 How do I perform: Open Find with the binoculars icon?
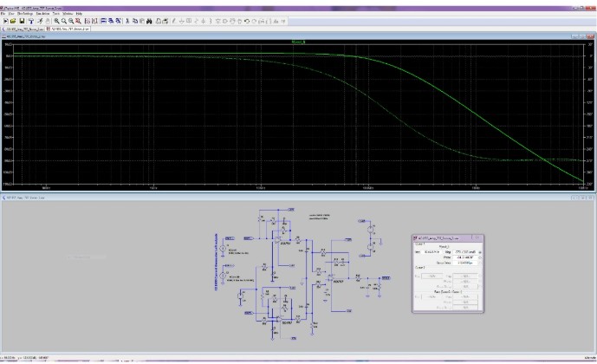pos(149,21)
